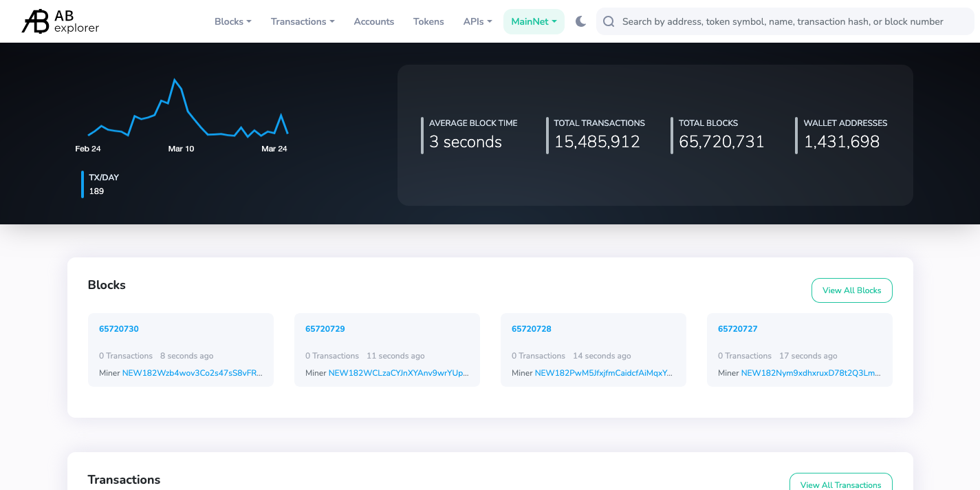Open miner address NEW182Wzb4wov3Co2s47sS8vFR

(x=192, y=373)
